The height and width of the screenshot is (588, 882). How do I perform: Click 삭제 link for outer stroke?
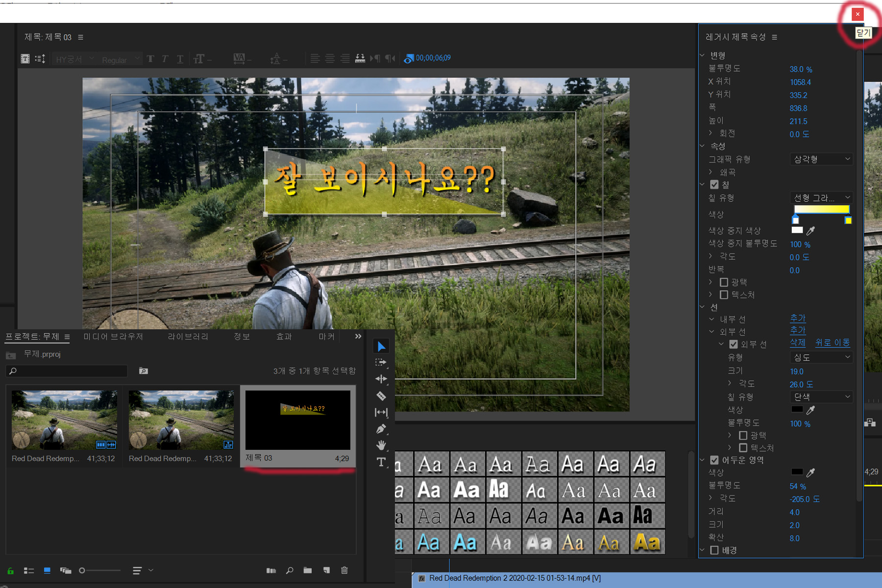[x=798, y=343]
